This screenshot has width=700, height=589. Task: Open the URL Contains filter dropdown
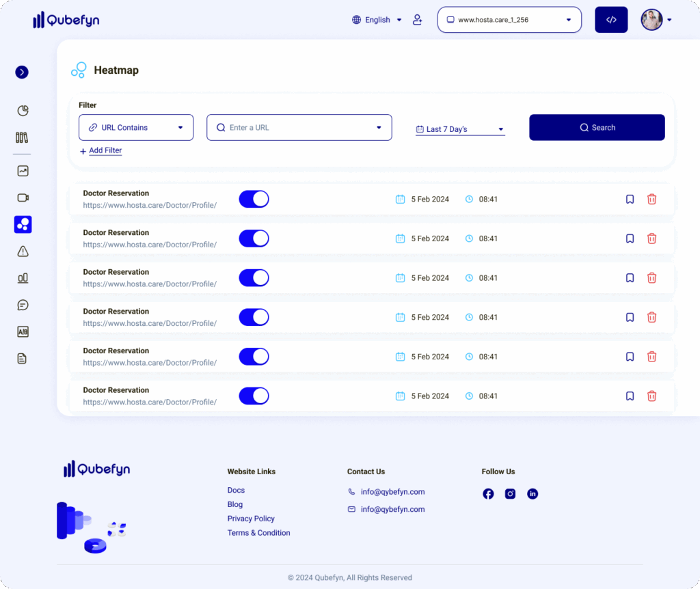tap(136, 128)
